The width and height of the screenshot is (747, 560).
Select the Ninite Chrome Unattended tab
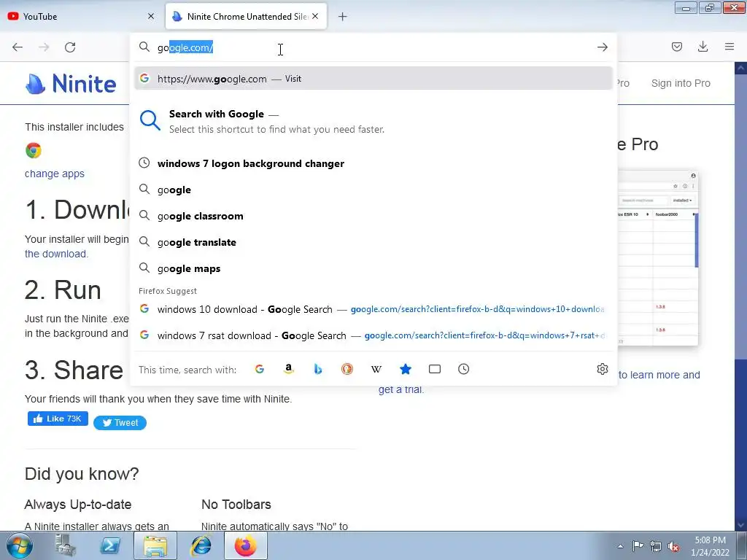(247, 16)
